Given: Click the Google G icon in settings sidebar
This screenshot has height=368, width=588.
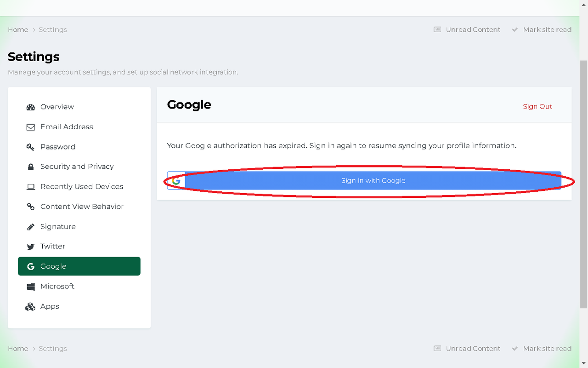Looking at the screenshot, I should (x=31, y=266).
